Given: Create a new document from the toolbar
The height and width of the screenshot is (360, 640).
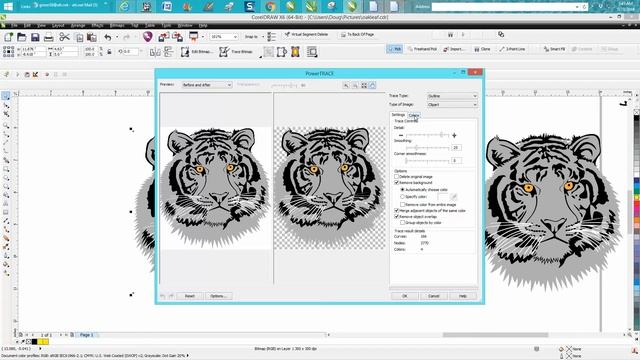Looking at the screenshot, I should (x=9, y=37).
